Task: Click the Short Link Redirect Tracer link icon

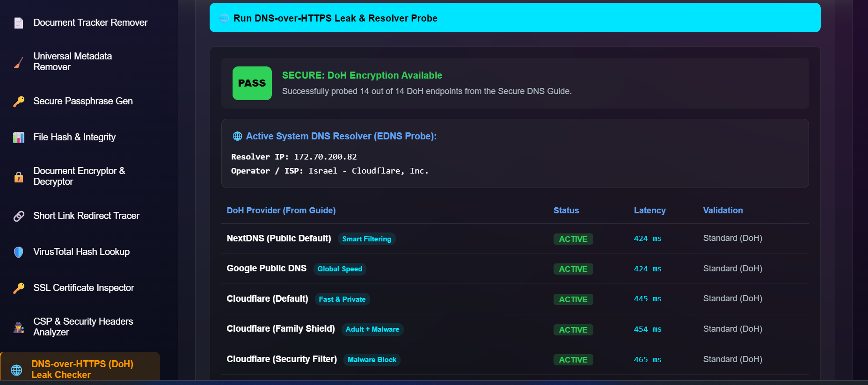Action: click(x=19, y=216)
